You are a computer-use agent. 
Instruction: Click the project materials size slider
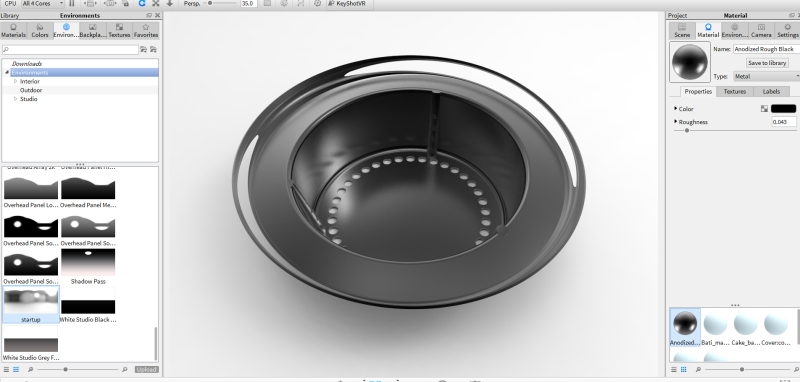[741, 369]
